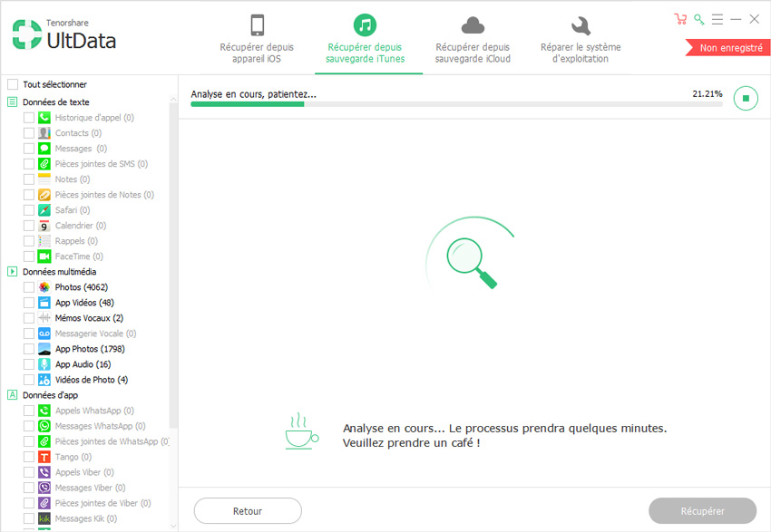Viewport: 771px width, 532px height.
Task: Click the Non enregistré banner
Action: pos(728,48)
